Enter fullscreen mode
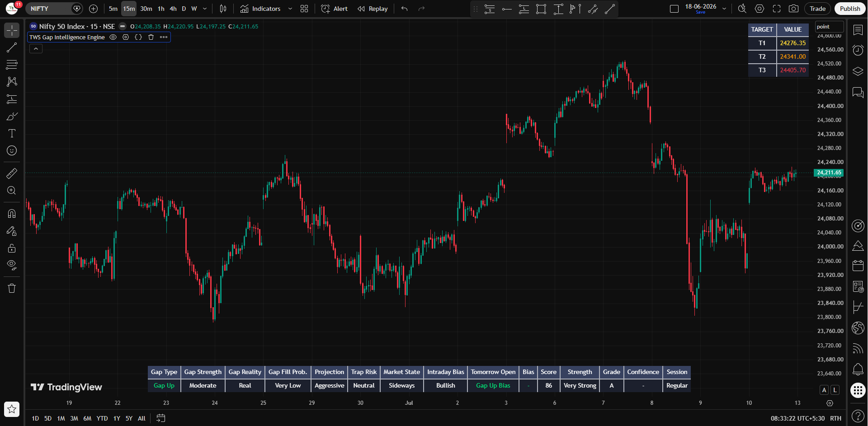Viewport: 868px width, 426px height. coord(777,9)
